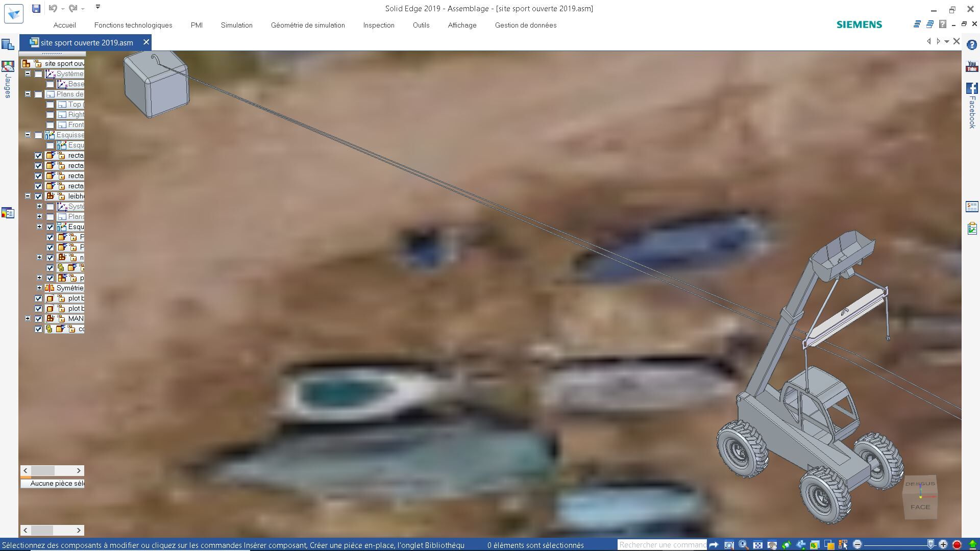The height and width of the screenshot is (551, 980).
Task: Zoom out with the minus button
Action: coord(857,544)
